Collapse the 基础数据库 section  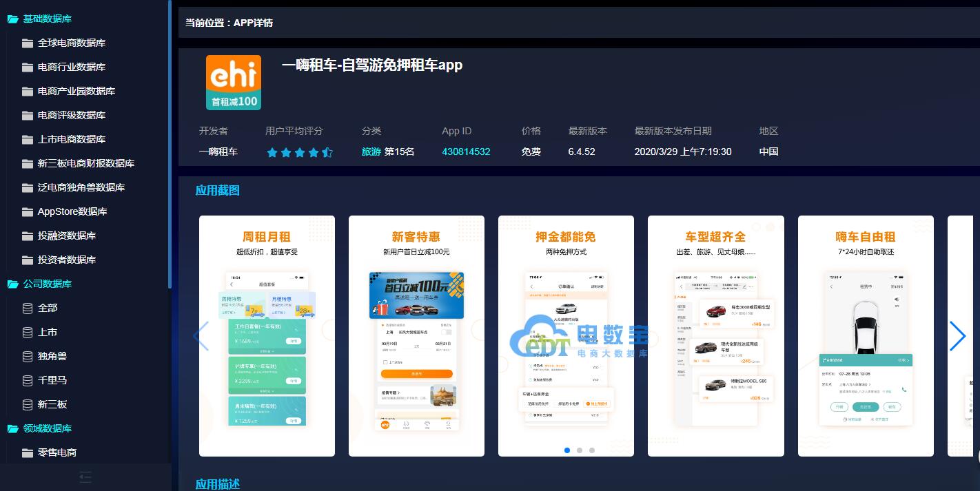[40, 19]
